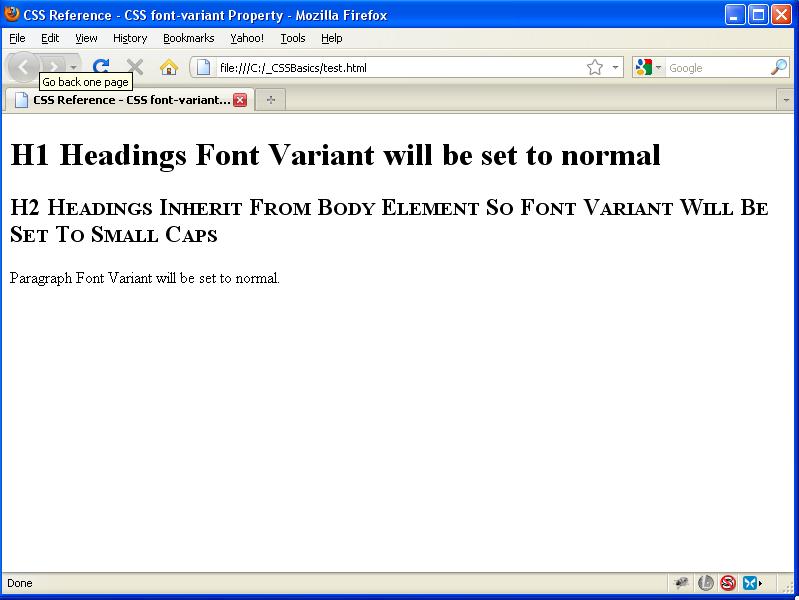The image size is (799, 600).
Task: Click the blue X status bar icon
Action: [x=752, y=583]
